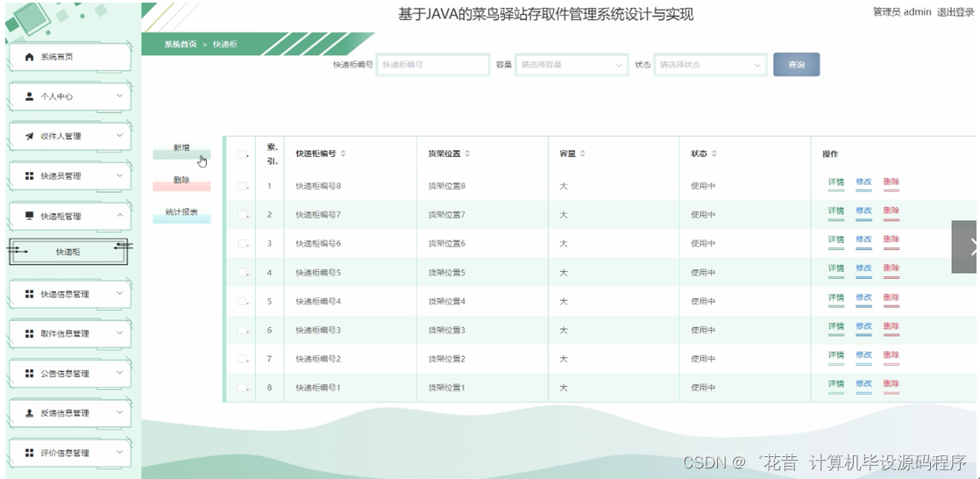The image size is (980, 479).
Task: Click 修改 for 快递柜编号1
Action: coord(863,384)
